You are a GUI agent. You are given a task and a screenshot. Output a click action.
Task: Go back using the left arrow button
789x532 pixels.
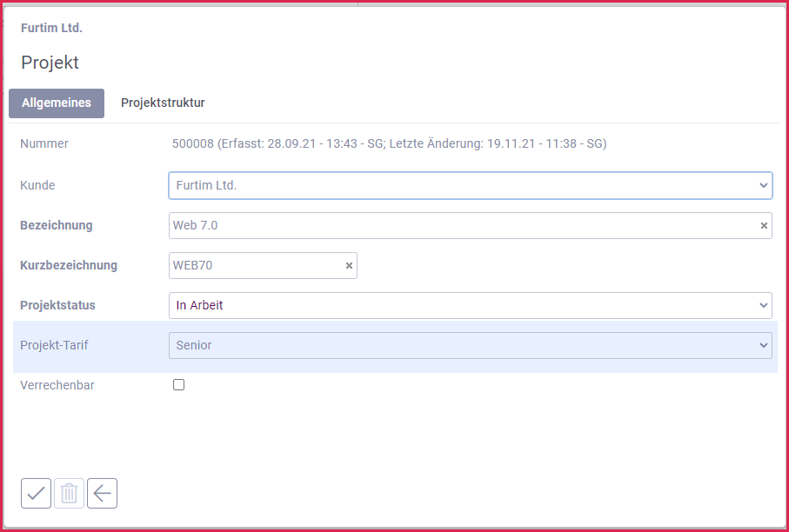102,493
